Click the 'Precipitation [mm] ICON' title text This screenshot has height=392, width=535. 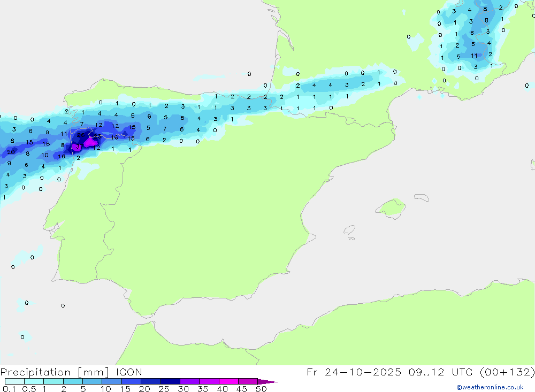coord(71,372)
